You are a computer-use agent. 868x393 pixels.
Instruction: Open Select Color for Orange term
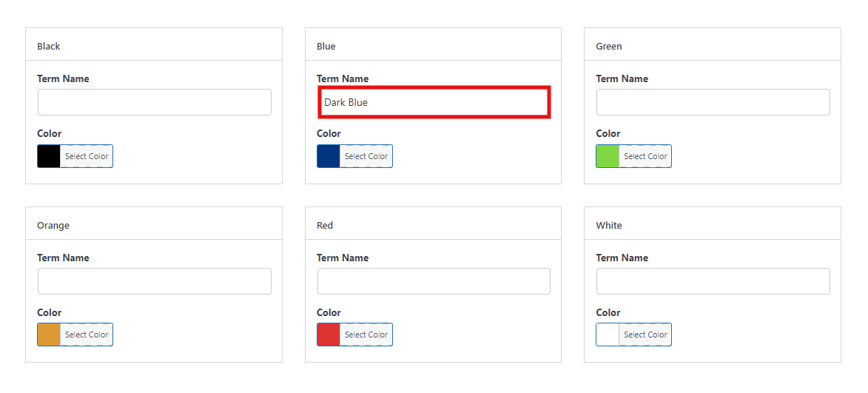point(87,335)
